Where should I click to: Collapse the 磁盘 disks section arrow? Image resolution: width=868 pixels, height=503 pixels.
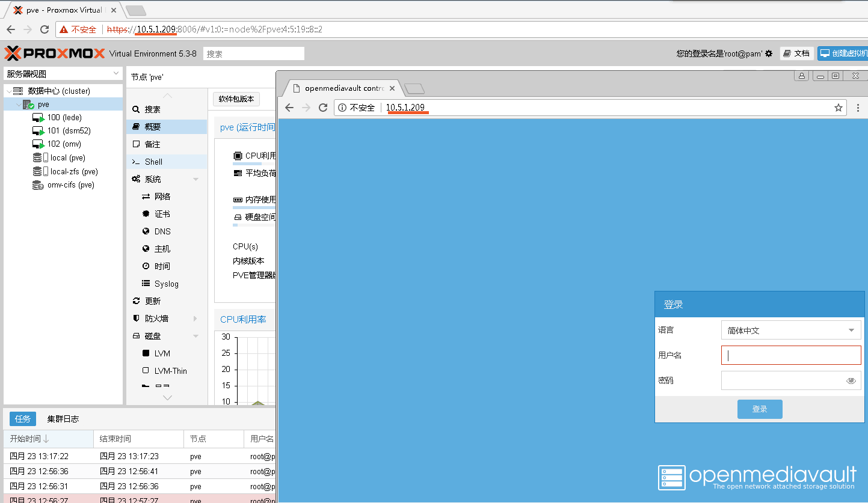pyautogui.click(x=195, y=336)
